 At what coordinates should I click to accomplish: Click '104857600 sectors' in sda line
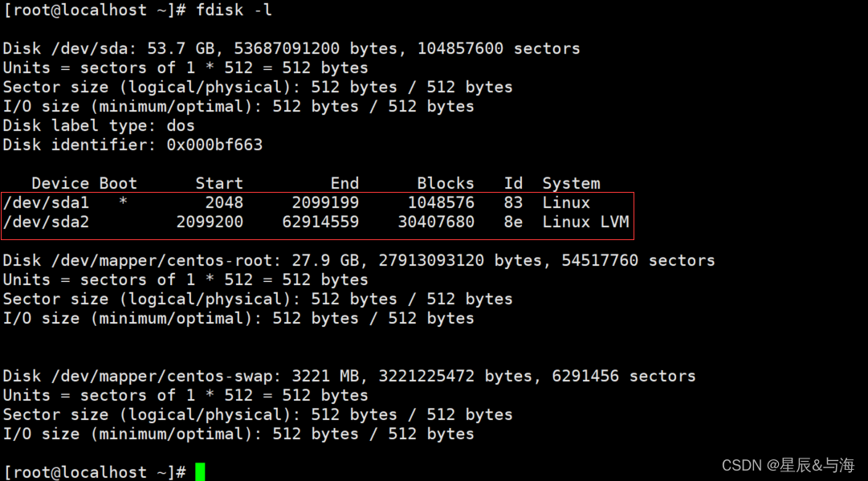[499, 49]
